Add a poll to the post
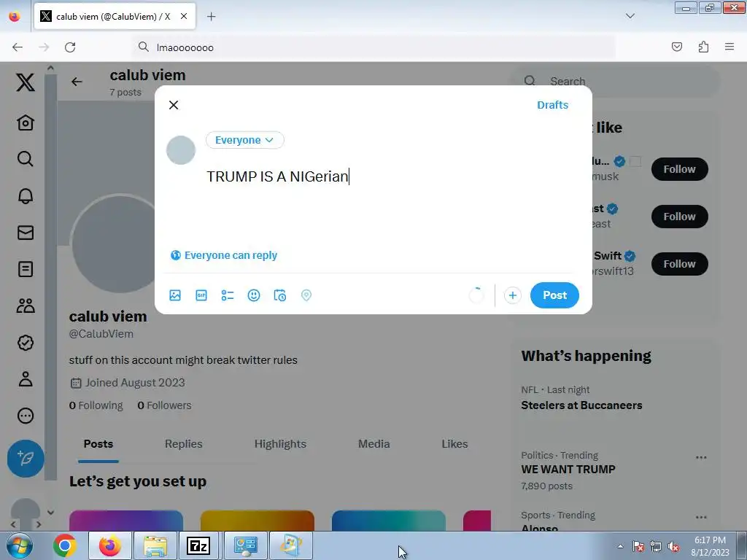 [x=228, y=295]
